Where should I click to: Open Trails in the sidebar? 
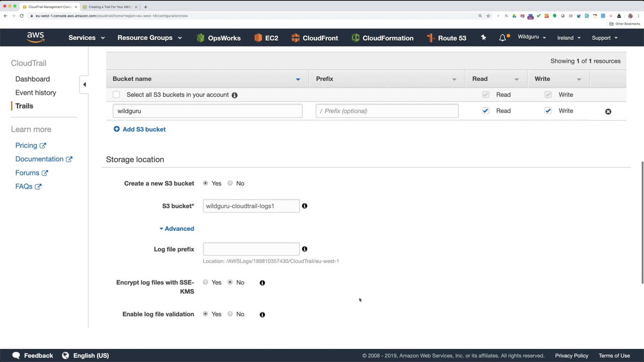[24, 106]
